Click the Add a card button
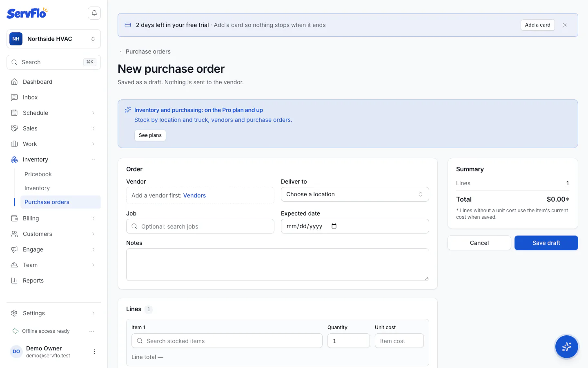 click(x=537, y=25)
